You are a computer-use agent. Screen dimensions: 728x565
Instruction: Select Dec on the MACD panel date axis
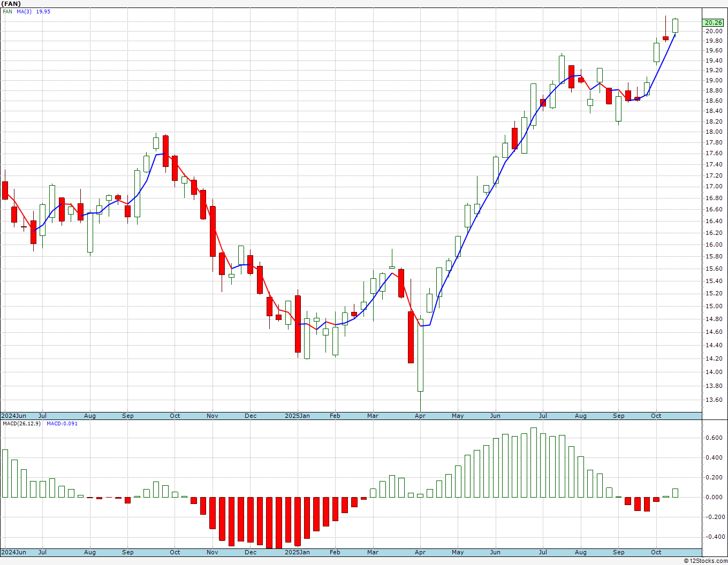[x=251, y=552]
